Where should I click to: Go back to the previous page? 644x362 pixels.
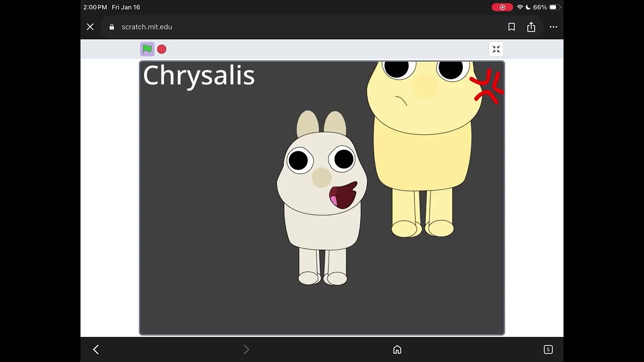pos(96,349)
